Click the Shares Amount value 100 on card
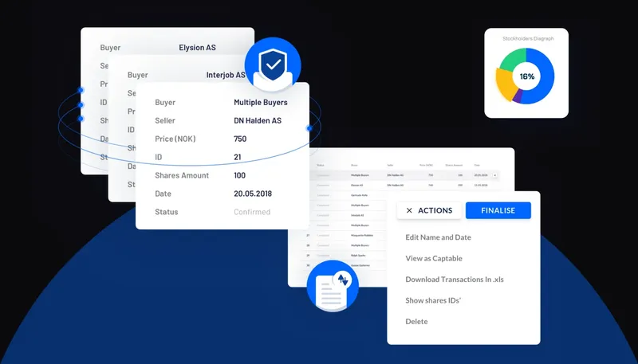 pyautogui.click(x=240, y=175)
